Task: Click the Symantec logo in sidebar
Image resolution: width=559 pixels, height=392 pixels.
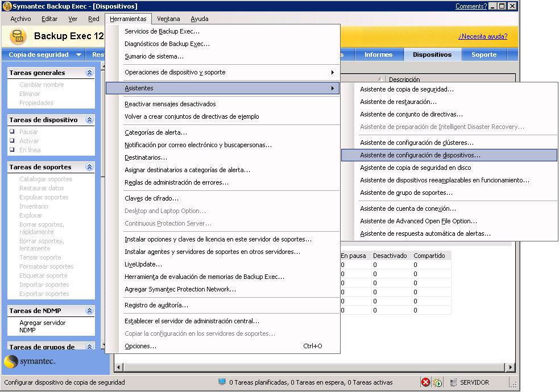Action: pyautogui.click(x=30, y=361)
